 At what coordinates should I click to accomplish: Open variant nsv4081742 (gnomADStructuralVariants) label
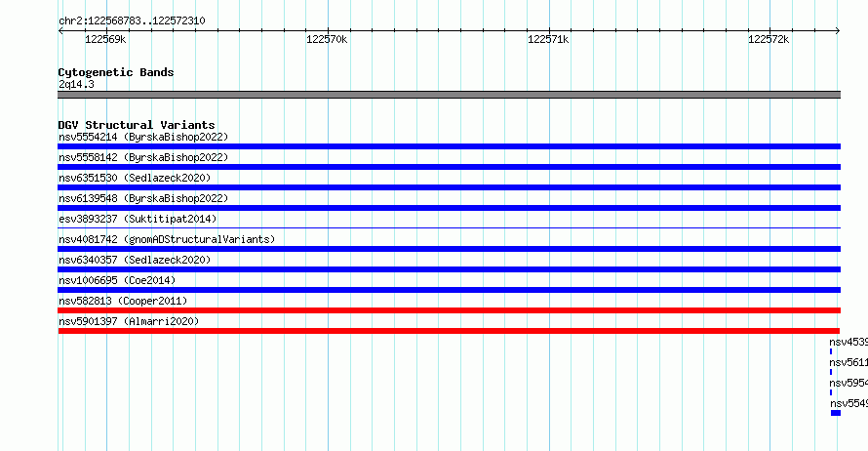click(x=167, y=239)
